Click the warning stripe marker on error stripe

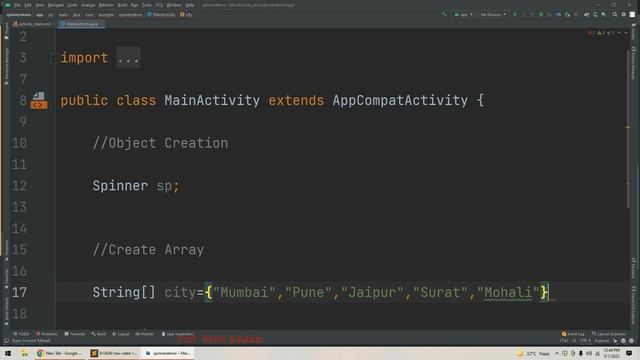pyautogui.click(x=628, y=127)
